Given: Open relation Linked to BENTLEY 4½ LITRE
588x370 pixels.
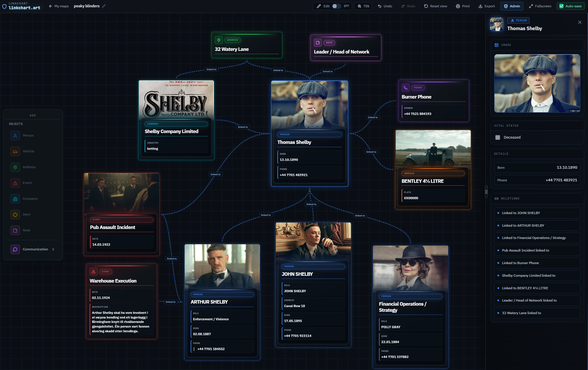Looking at the screenshot, I should pos(537,288).
